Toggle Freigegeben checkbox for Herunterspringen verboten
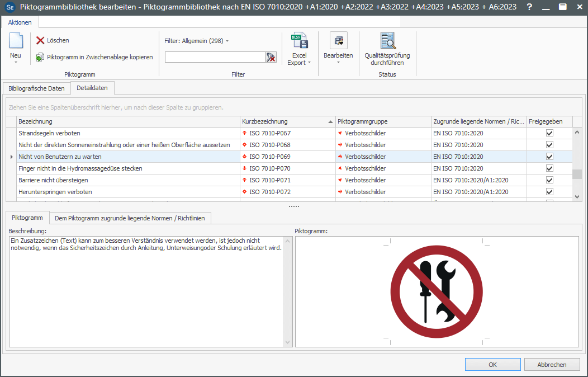This screenshot has width=588, height=377. 549,192
